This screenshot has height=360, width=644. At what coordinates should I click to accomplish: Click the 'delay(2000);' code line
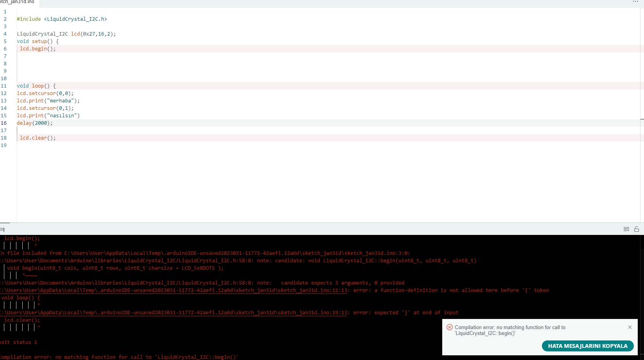click(x=35, y=123)
